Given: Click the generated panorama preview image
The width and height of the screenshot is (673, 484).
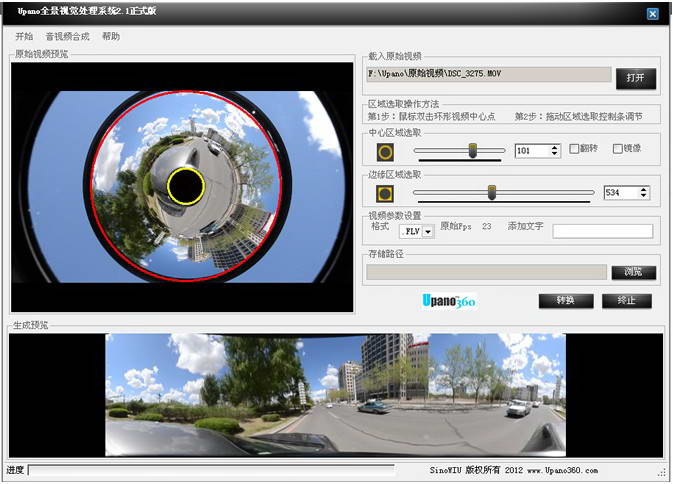Looking at the screenshot, I should tap(335, 394).
